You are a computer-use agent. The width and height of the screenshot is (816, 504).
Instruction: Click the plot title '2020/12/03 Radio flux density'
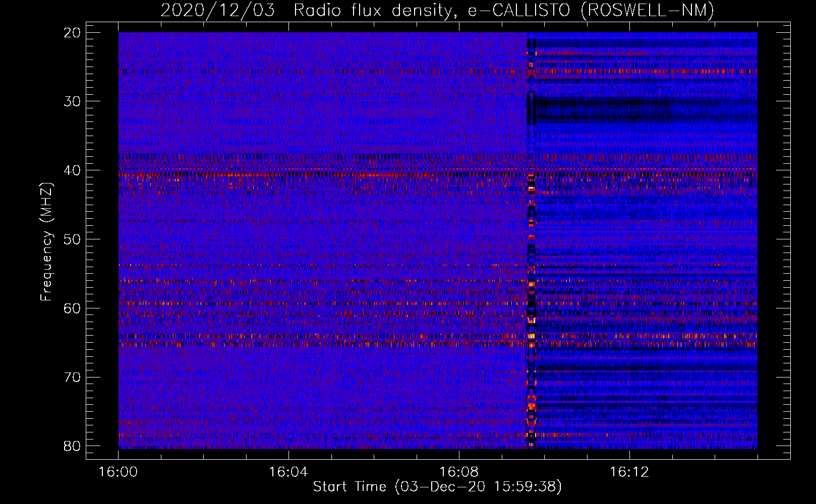437,10
